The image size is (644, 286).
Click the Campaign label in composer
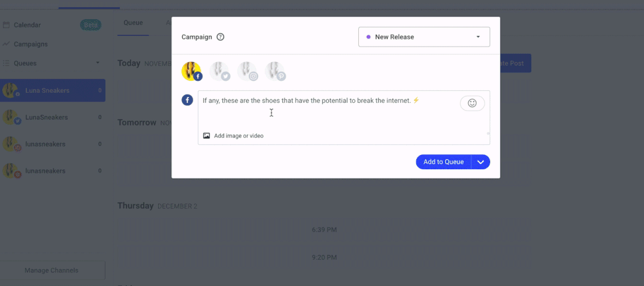(196, 37)
